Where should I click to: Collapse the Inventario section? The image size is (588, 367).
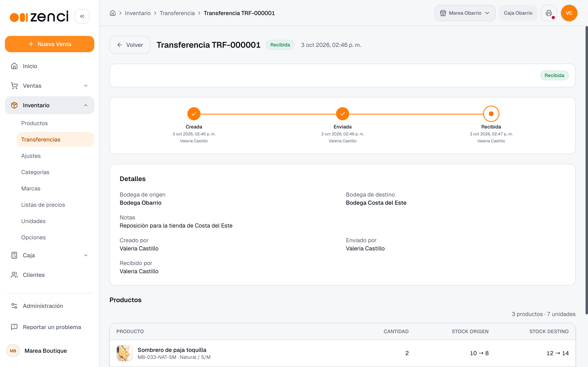pos(86,105)
